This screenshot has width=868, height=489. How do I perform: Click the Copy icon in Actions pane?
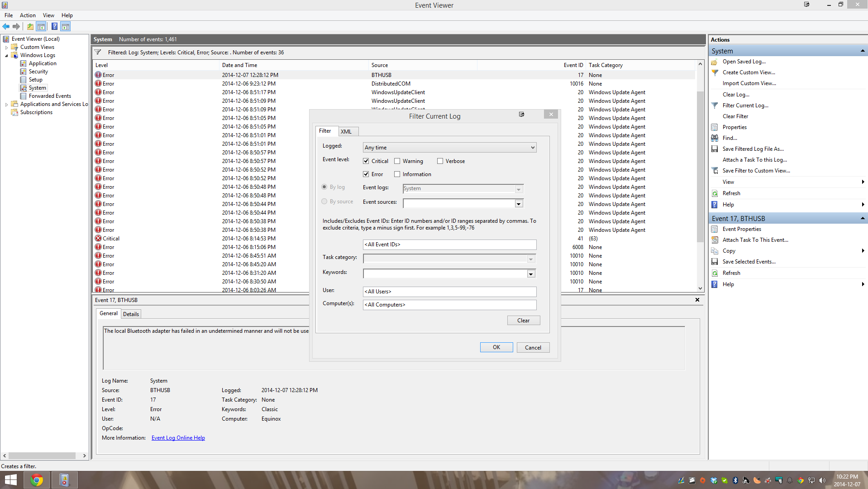coord(715,251)
